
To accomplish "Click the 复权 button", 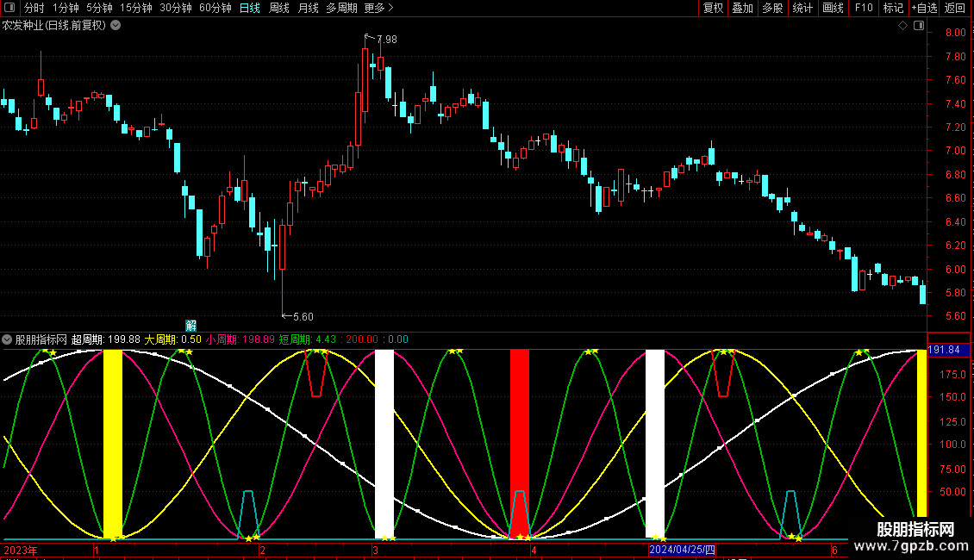I will pyautogui.click(x=713, y=8).
